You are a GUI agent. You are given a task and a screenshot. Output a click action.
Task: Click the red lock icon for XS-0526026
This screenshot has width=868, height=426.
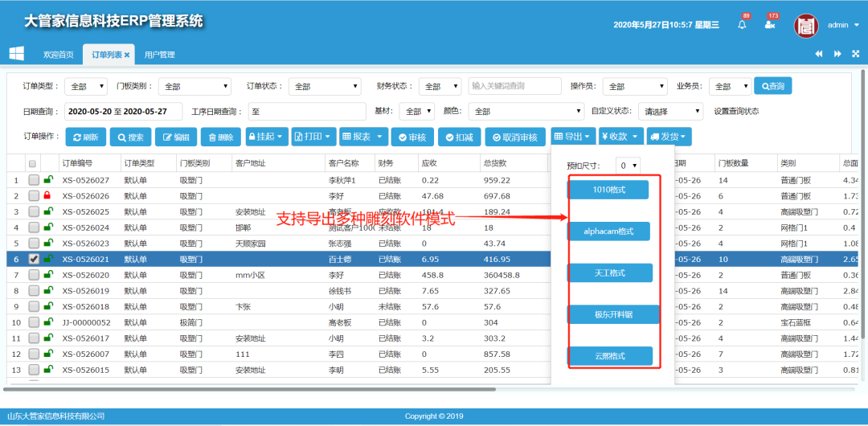point(47,195)
